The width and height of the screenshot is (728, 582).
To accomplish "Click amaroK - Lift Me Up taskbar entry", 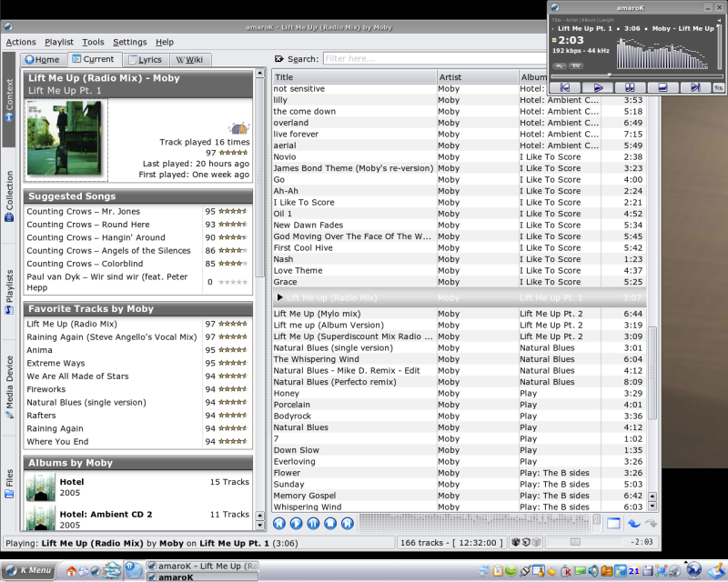I will pyautogui.click(x=202, y=566).
